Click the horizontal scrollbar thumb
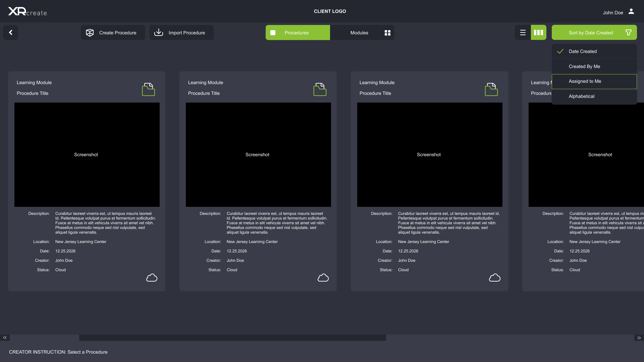Image resolution: width=644 pixels, height=362 pixels. pyautogui.click(x=232, y=338)
